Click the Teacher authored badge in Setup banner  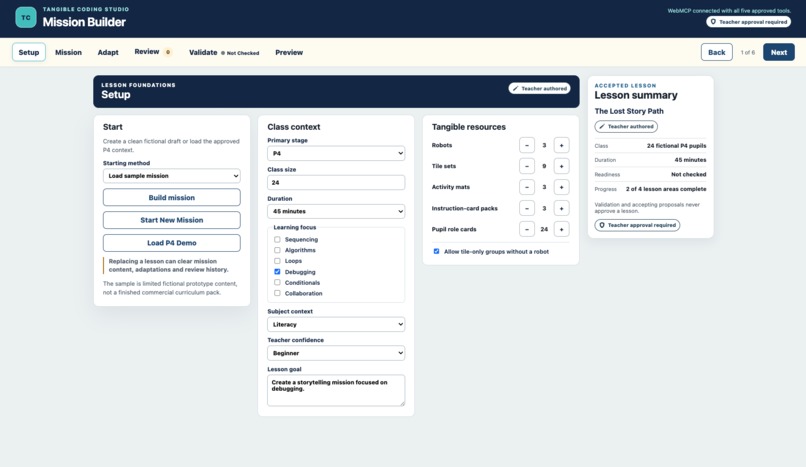pos(539,88)
